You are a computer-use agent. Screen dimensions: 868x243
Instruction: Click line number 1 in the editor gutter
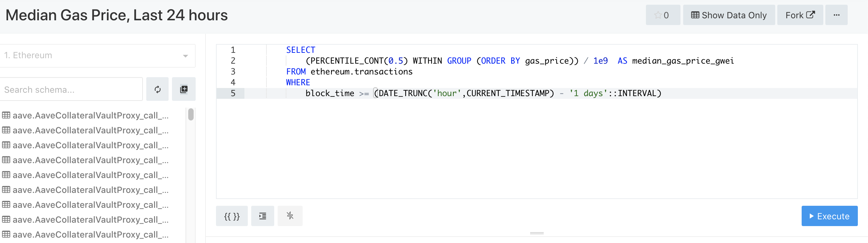[233, 50]
